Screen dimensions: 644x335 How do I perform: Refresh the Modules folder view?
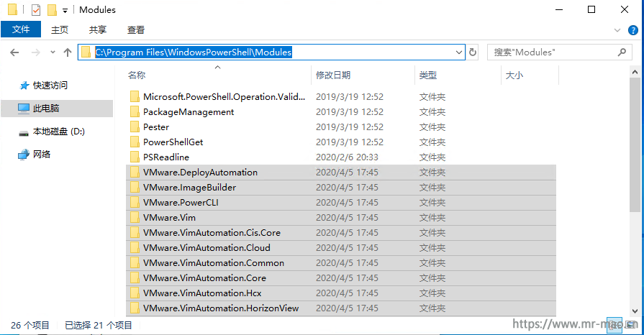click(473, 52)
